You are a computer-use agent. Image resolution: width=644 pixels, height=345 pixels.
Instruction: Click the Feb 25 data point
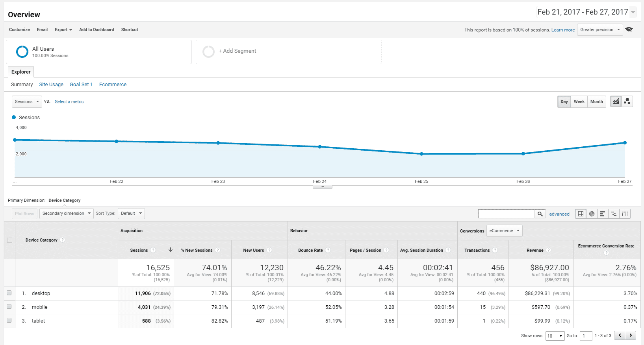(421, 154)
